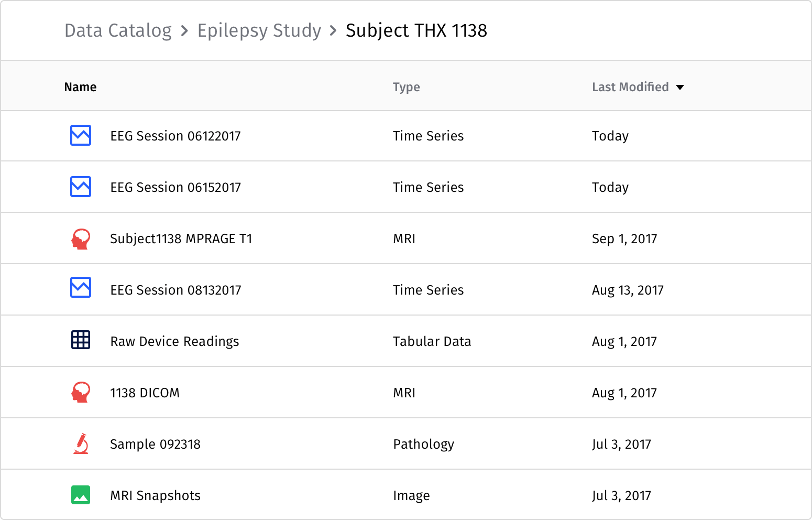The height and width of the screenshot is (520, 812).
Task: Open the 1138 DICOM dataset
Action: click(x=145, y=393)
